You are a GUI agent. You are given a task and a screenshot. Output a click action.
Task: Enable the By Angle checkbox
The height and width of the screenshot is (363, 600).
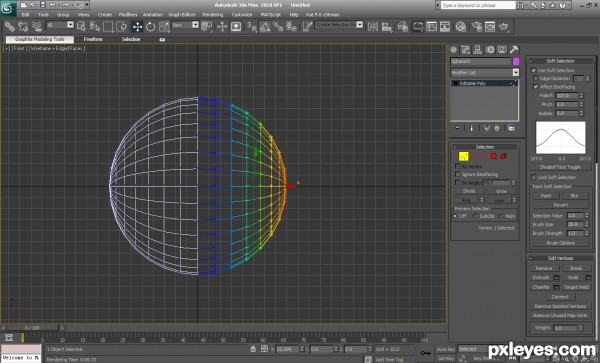tap(458, 183)
